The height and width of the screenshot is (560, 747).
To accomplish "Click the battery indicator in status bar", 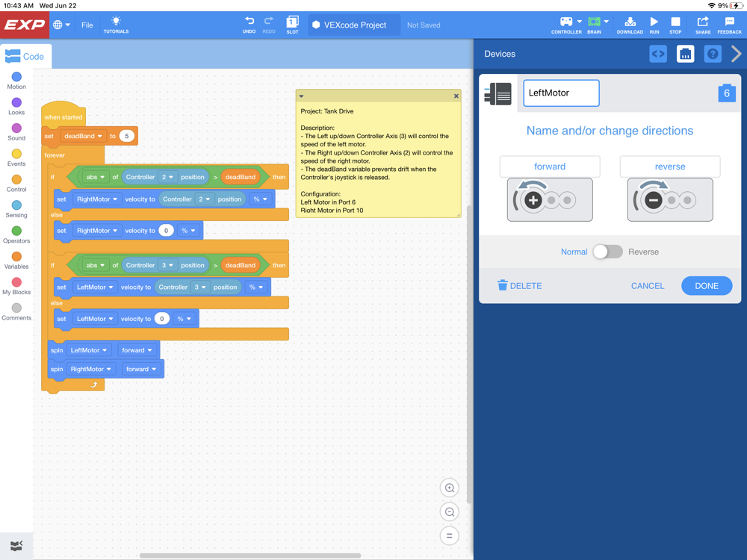I will [737, 6].
